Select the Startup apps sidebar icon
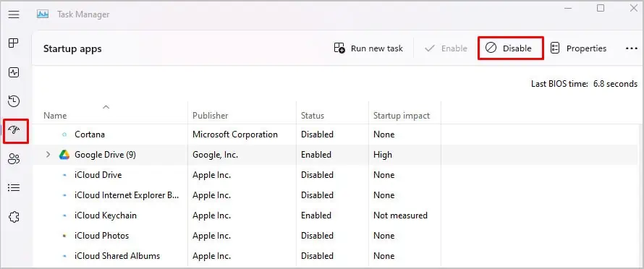Image resolution: width=644 pixels, height=269 pixels. (14, 131)
